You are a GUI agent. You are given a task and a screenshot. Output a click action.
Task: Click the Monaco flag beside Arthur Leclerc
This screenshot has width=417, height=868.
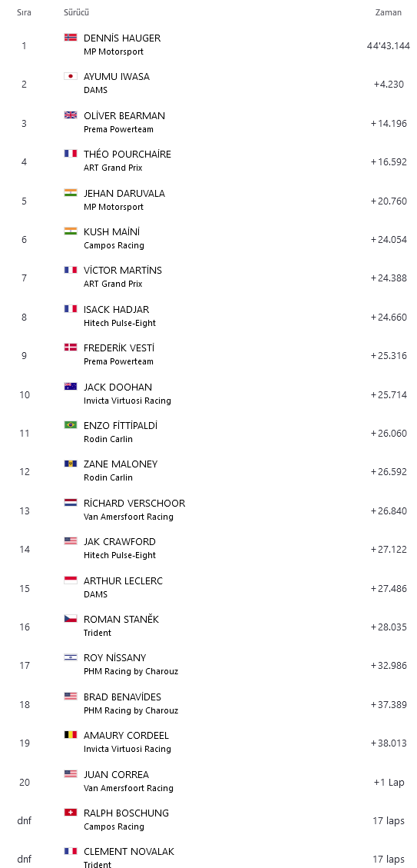point(70,580)
